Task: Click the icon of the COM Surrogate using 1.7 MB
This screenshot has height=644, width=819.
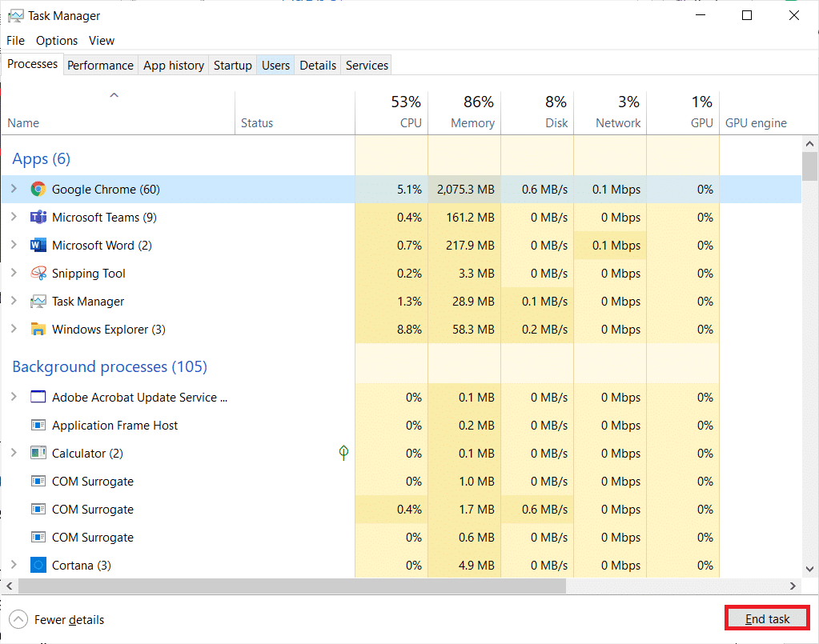Action: [38, 510]
